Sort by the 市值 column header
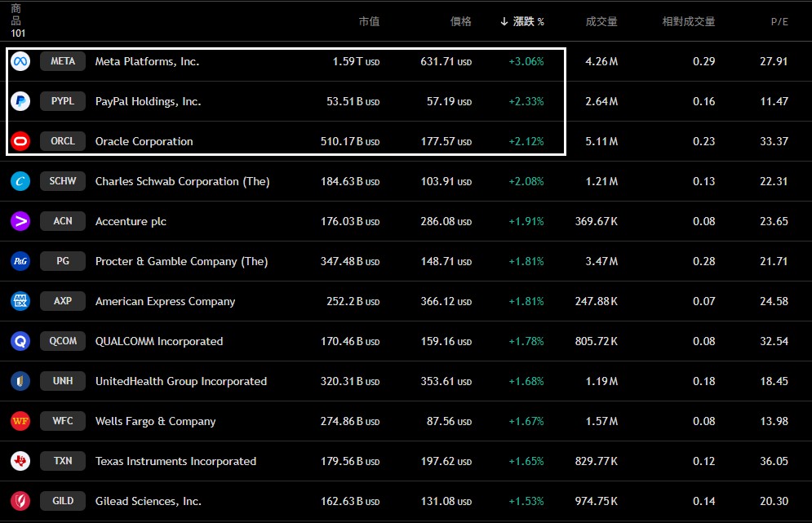Screen dimensions: 812x523 pyautogui.click(x=369, y=21)
